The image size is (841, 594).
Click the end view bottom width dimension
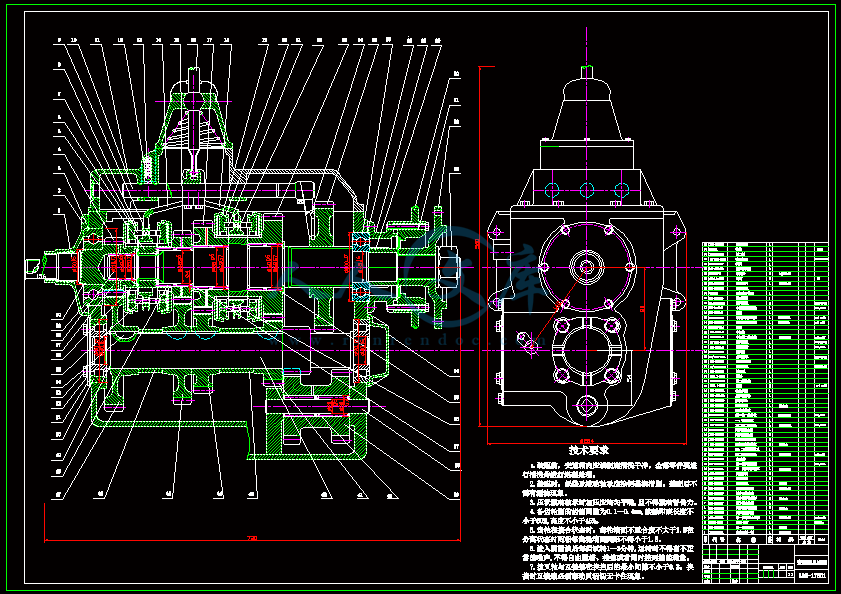coord(586,442)
